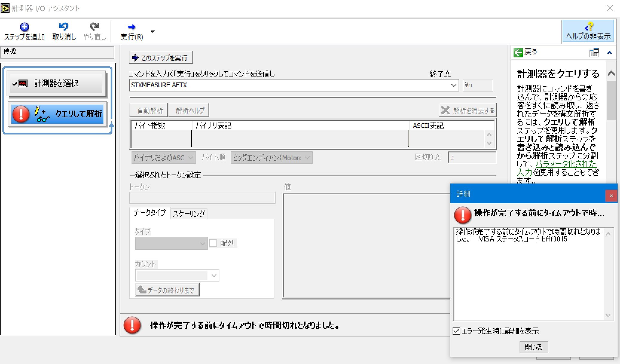Click データの終わりまで button

pyautogui.click(x=167, y=290)
